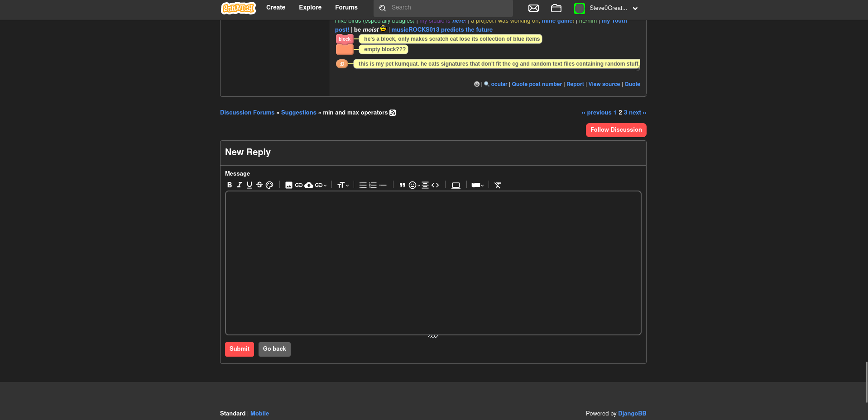This screenshot has width=868, height=420.
Task: Go to Scratch homepage logo
Action: pyautogui.click(x=238, y=8)
